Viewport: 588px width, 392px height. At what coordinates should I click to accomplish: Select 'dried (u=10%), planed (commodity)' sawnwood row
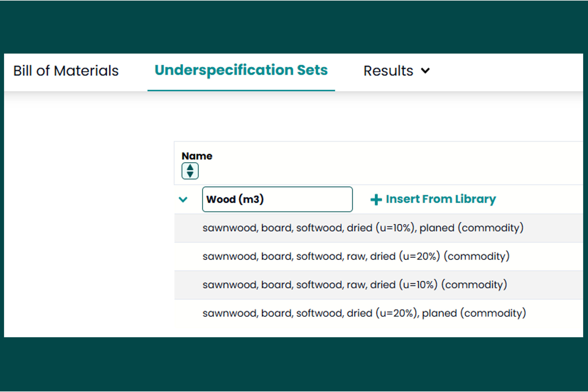tap(378, 228)
